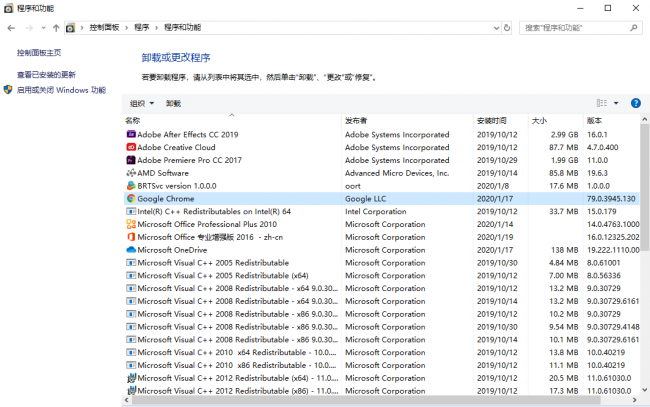Image resolution: width=650 pixels, height=407 pixels.
Task: Open the help question mark icon
Action: click(x=635, y=103)
